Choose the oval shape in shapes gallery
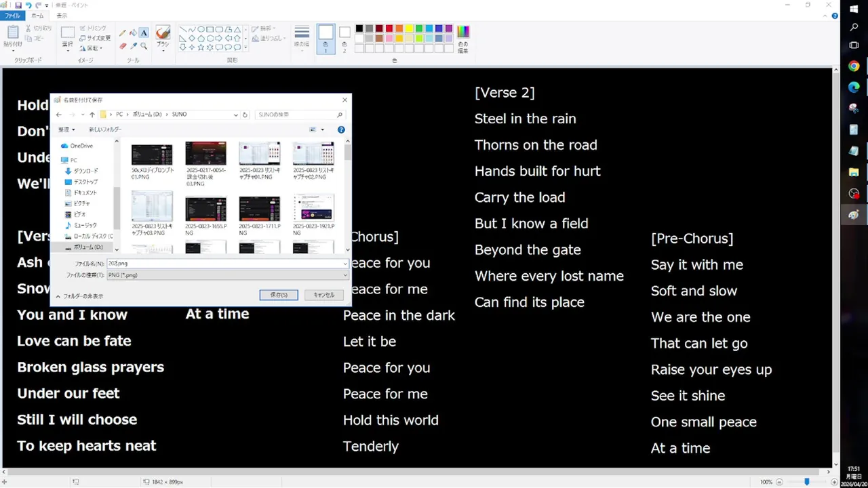This screenshot has width=868, height=488. tap(201, 29)
